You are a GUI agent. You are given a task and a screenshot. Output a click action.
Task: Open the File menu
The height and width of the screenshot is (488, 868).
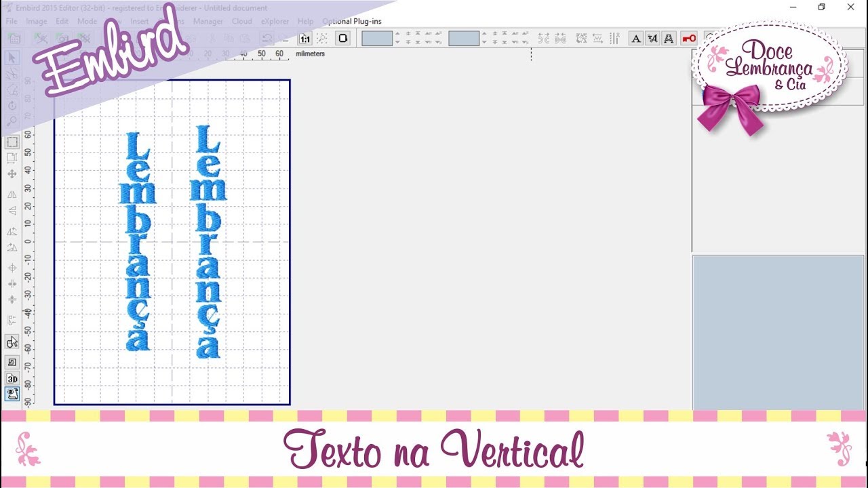pos(12,21)
